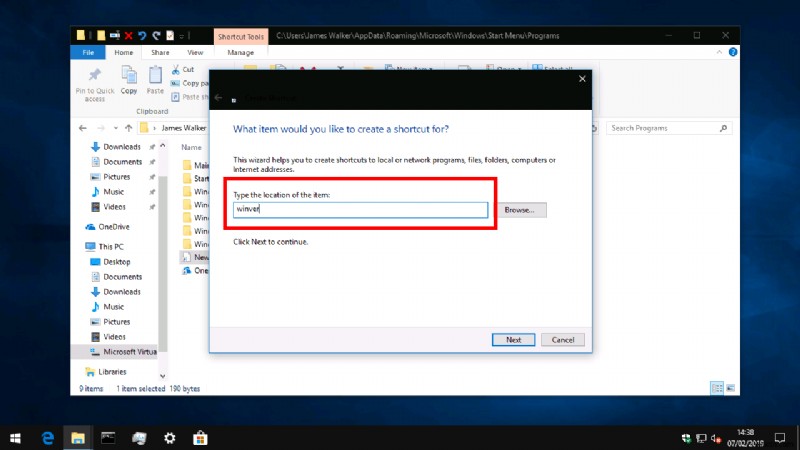Open Settings gear on taskbar
The image size is (800, 450).
tap(169, 438)
